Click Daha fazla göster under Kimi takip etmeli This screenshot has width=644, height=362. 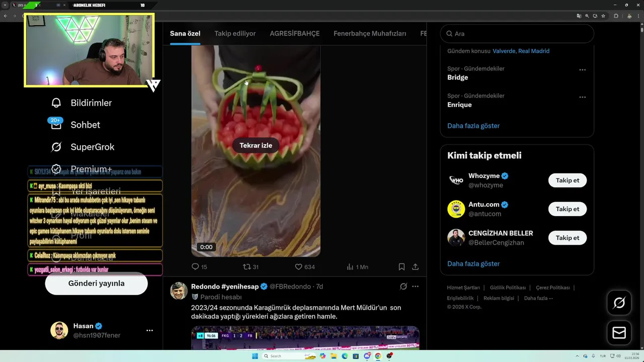tap(473, 263)
